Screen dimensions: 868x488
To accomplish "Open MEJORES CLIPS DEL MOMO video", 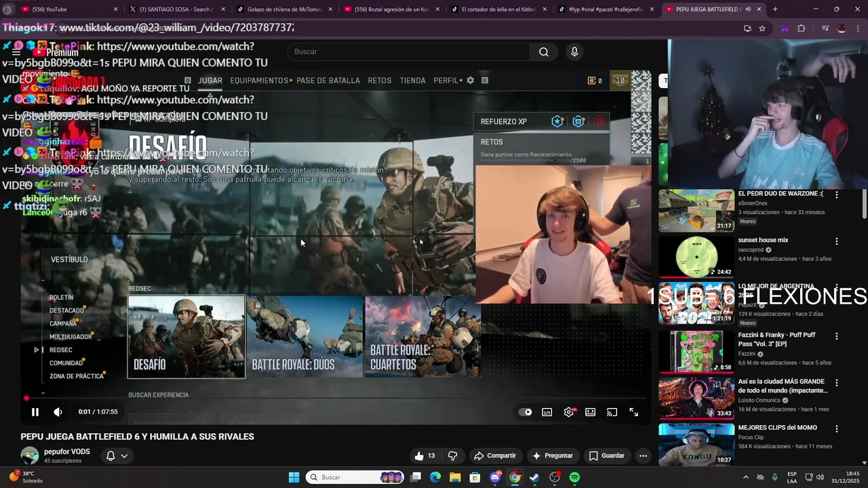I will point(696,444).
